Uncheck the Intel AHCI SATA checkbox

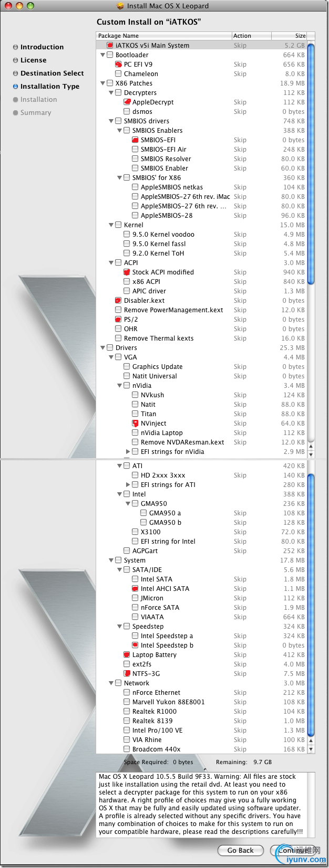pos(135,589)
